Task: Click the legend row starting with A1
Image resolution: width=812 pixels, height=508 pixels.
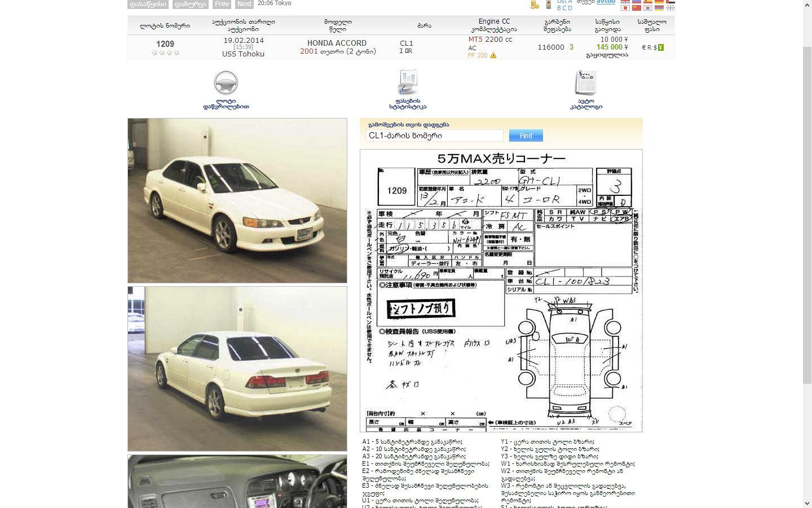Action: point(412,442)
